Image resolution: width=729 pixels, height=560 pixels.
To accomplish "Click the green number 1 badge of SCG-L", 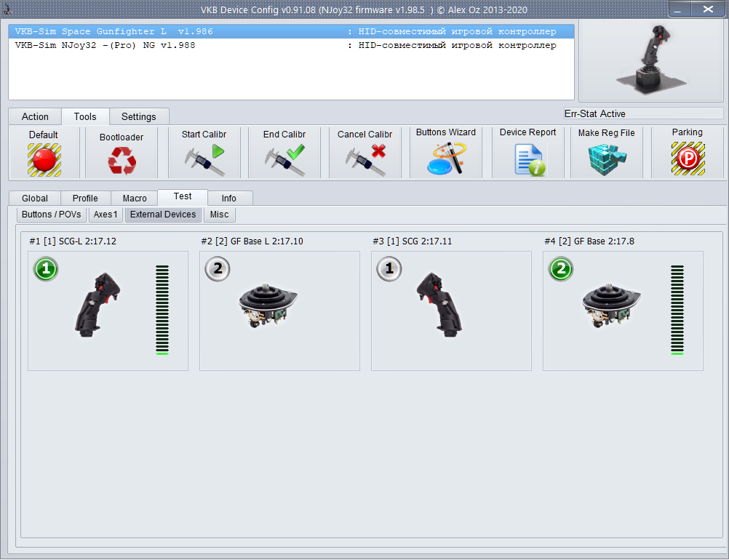I will (x=46, y=268).
